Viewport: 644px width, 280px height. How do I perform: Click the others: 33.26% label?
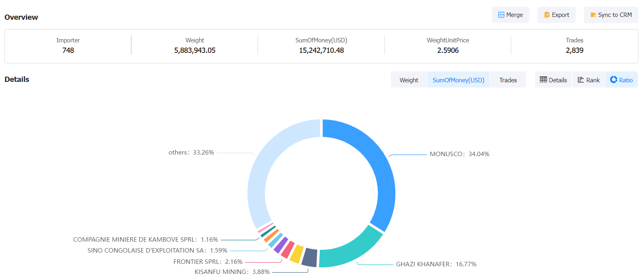click(191, 153)
